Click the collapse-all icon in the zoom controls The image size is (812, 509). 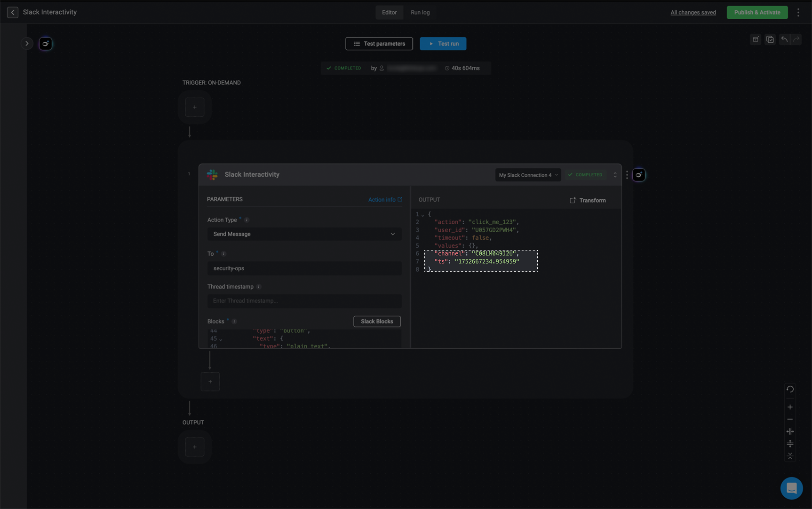point(790,456)
